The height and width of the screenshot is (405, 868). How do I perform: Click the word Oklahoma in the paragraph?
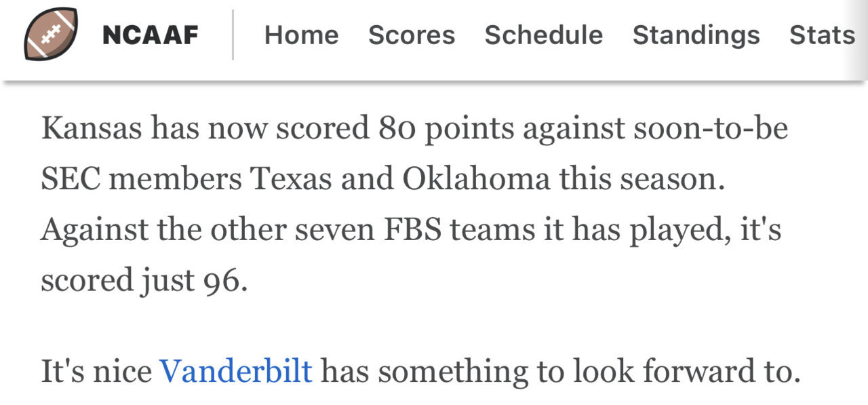[x=476, y=179]
